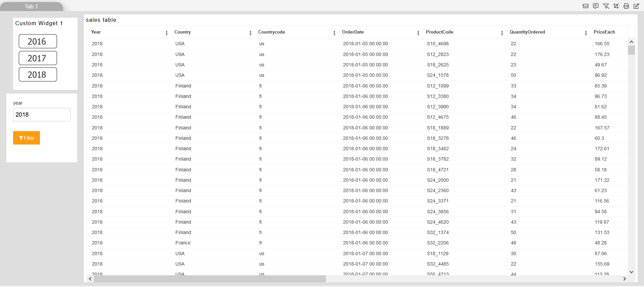Select the 2018 year button in widget
644x287 pixels.
(x=38, y=75)
